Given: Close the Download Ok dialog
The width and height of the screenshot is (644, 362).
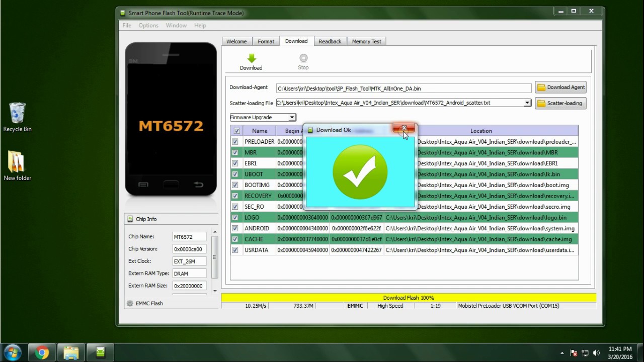Looking at the screenshot, I should 404,129.
